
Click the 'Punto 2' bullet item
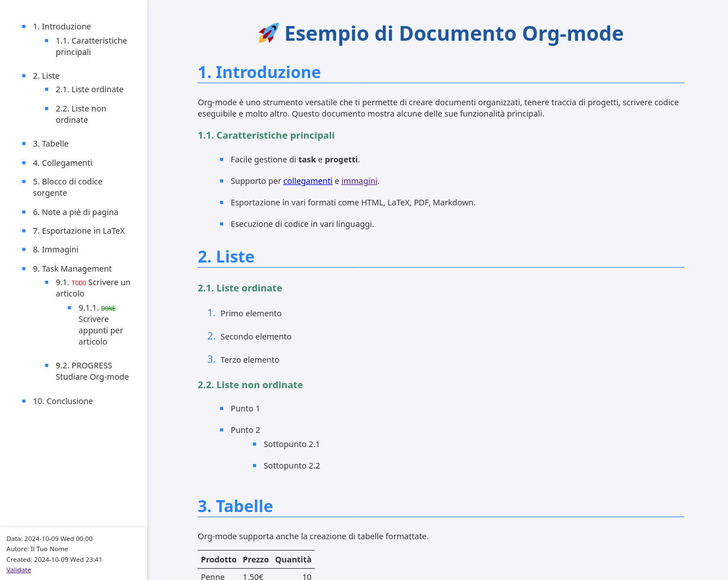tap(245, 430)
